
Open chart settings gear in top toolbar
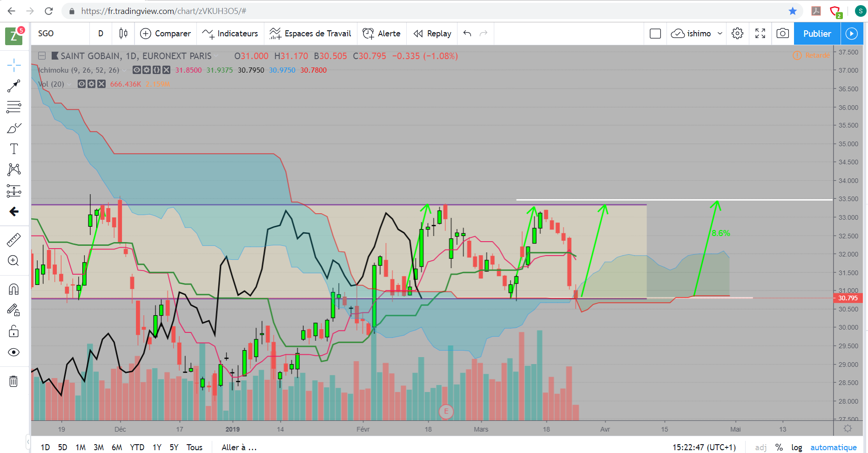click(x=737, y=34)
